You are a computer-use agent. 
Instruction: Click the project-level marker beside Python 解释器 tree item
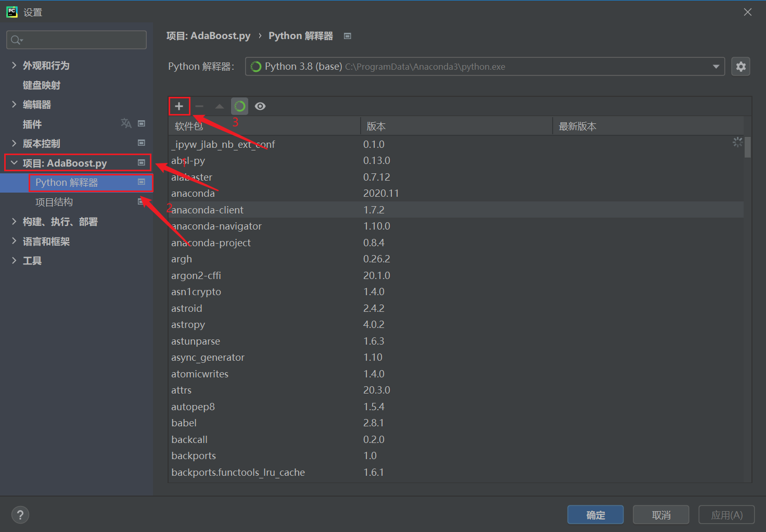(141, 182)
